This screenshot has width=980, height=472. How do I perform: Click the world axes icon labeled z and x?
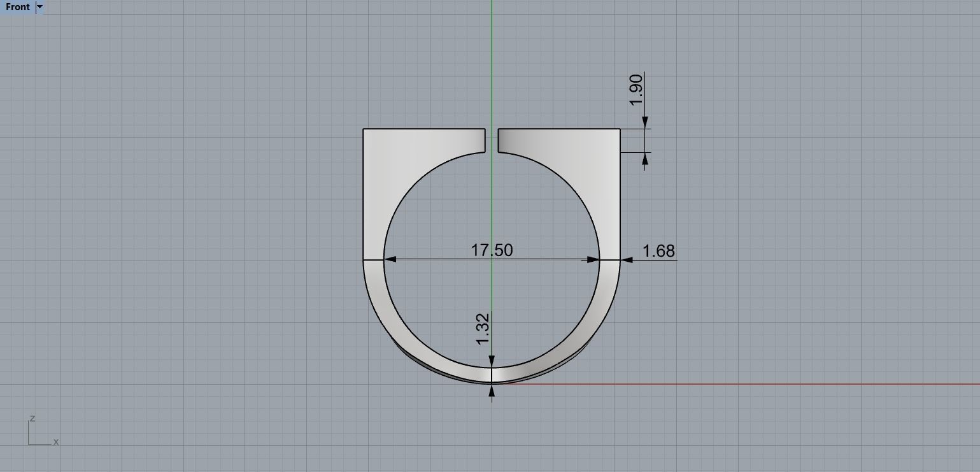tap(43, 431)
